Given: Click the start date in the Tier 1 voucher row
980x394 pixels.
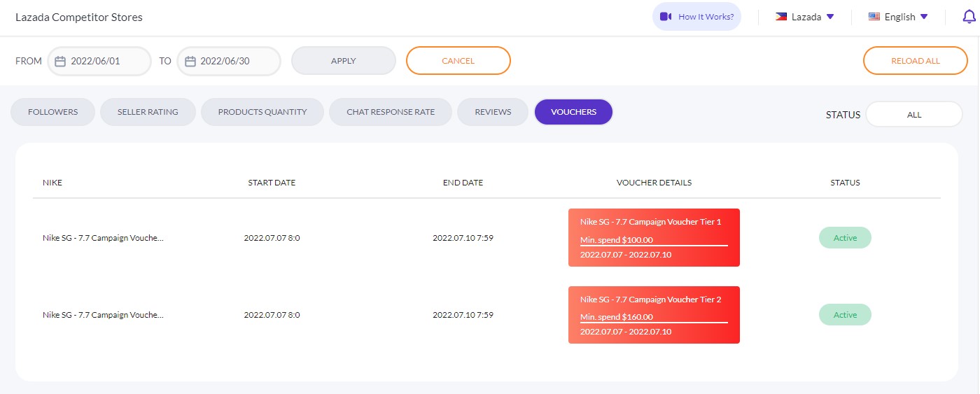Looking at the screenshot, I should [272, 238].
